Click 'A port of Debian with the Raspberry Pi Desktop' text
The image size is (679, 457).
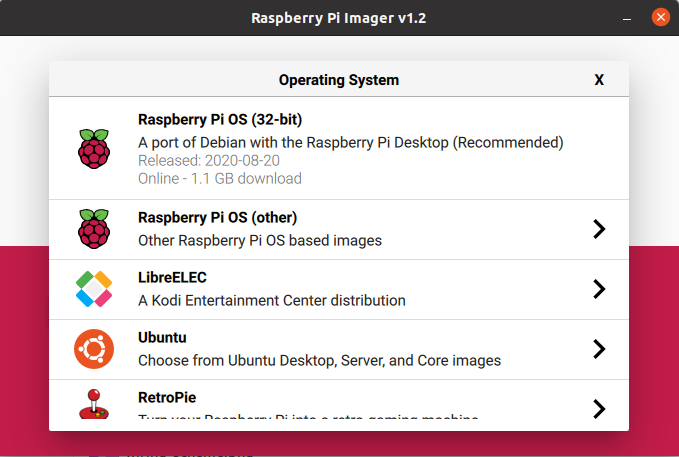[x=293, y=143]
